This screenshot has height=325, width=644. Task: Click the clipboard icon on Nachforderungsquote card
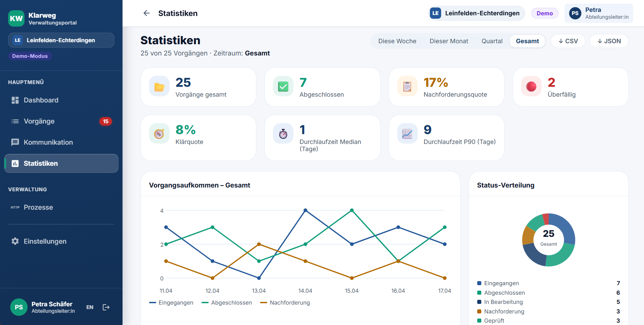tap(407, 86)
